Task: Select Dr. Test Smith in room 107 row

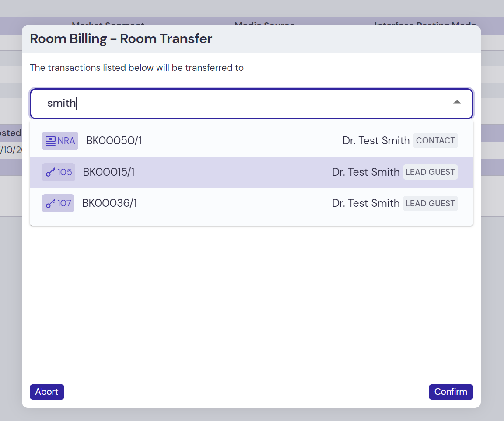Action: click(365, 204)
